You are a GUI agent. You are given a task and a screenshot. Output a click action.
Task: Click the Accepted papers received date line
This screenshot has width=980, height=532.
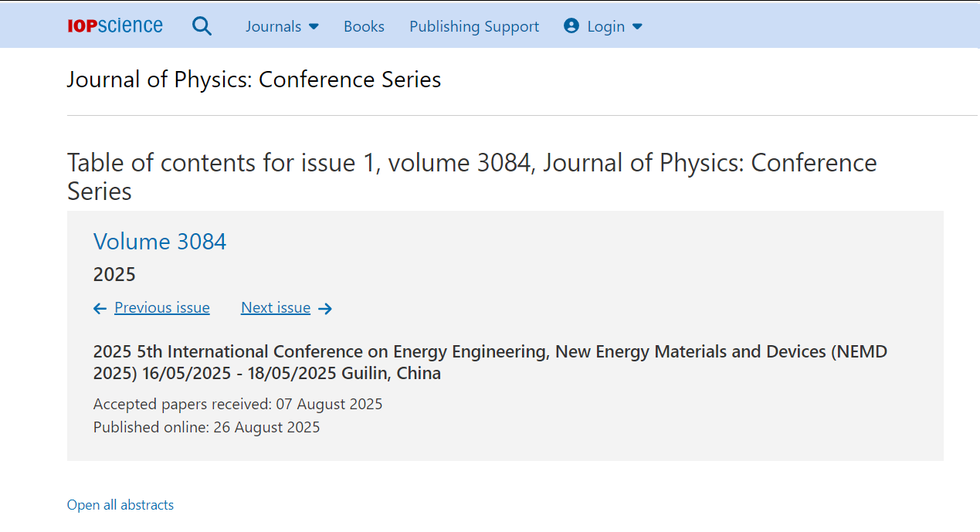238,404
